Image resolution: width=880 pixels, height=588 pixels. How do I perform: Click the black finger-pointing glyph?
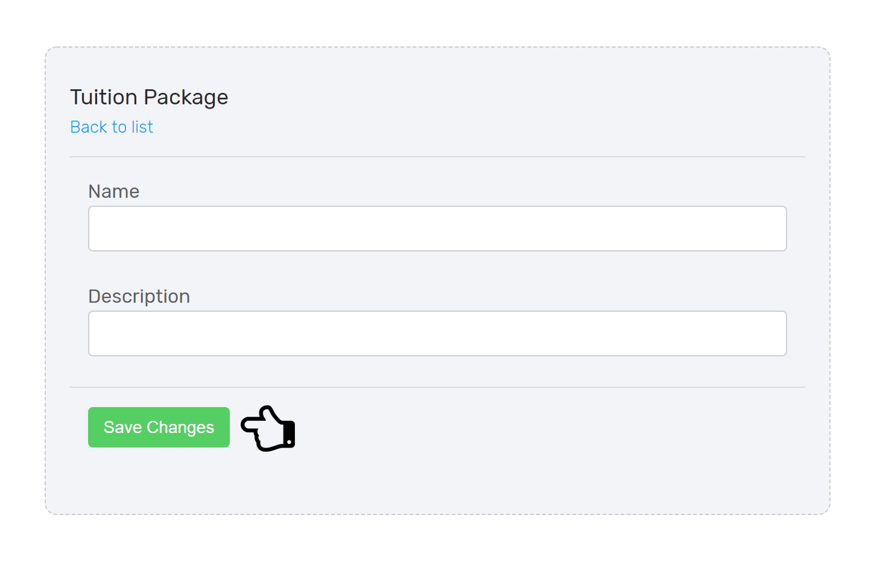(268, 428)
